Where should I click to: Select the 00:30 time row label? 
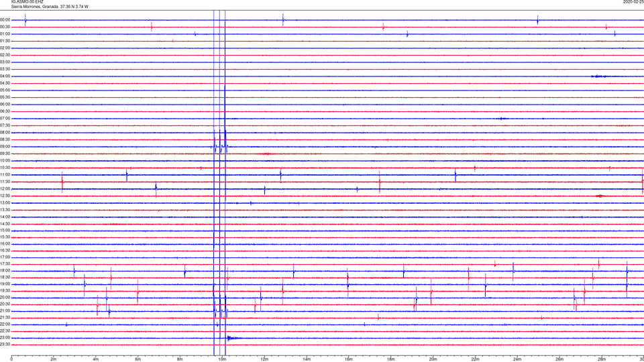(5, 27)
